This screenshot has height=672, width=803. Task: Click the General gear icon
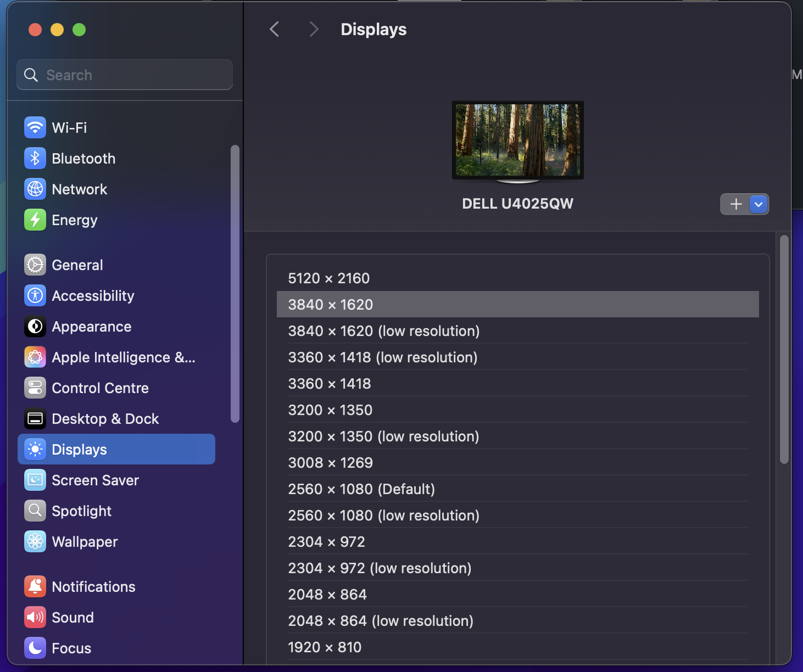pos(35,265)
